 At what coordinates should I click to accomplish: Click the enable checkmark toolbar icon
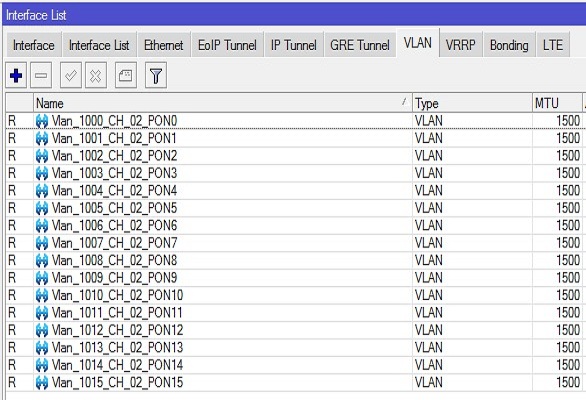click(x=71, y=76)
